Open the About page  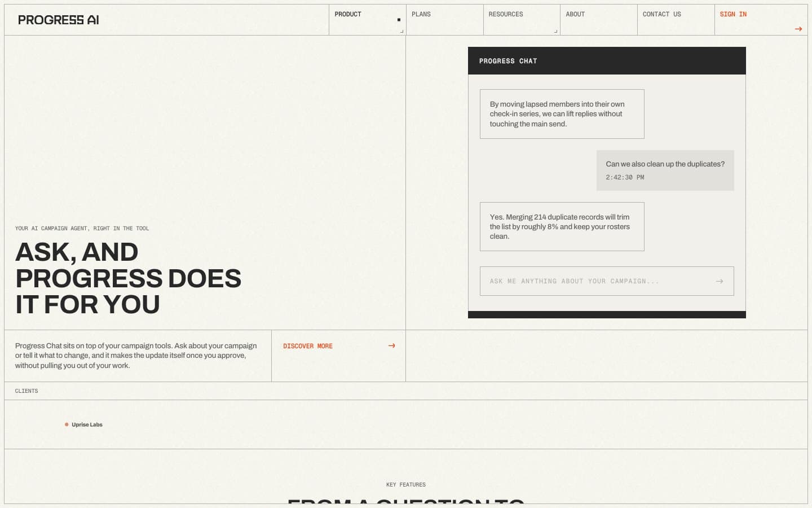599,20
